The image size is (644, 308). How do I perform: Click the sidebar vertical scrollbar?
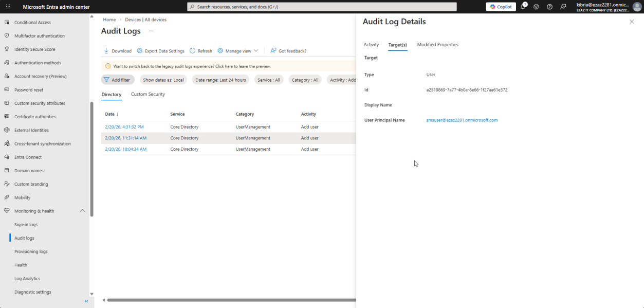tap(92, 159)
